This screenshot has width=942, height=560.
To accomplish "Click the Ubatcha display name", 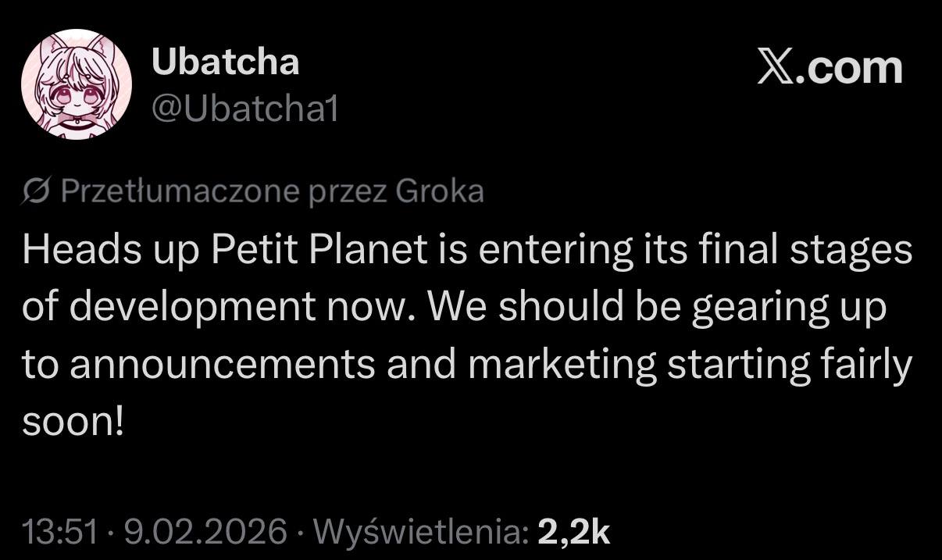I will click(x=225, y=62).
